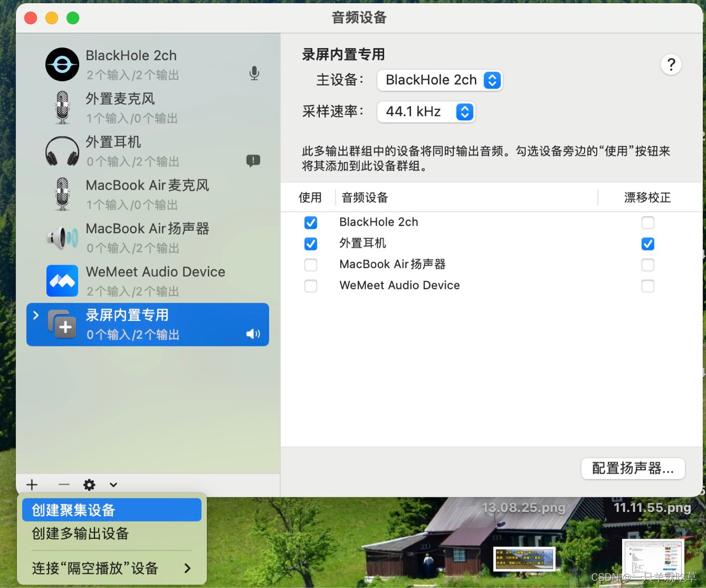
Task: Open the gear settings menu
Action: point(89,485)
